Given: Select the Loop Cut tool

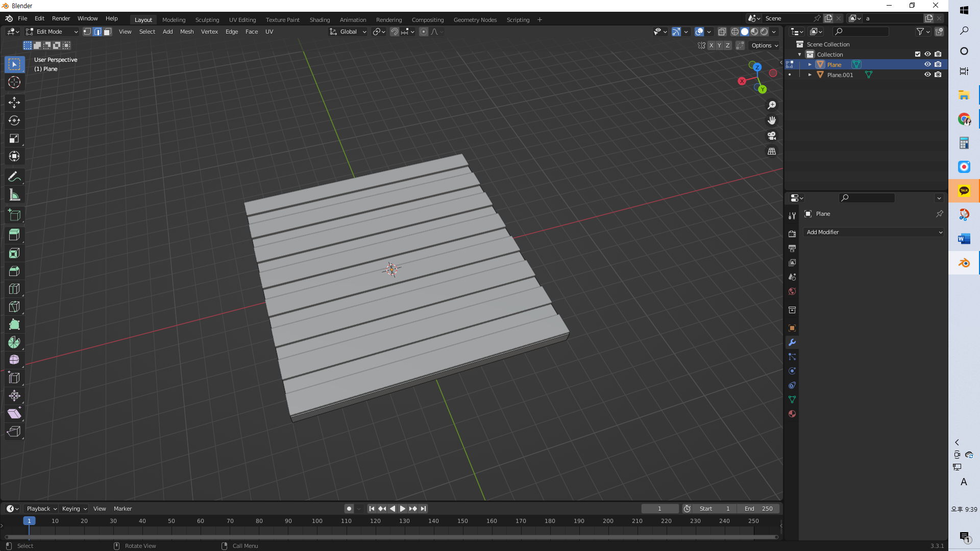Looking at the screenshot, I should [14, 289].
